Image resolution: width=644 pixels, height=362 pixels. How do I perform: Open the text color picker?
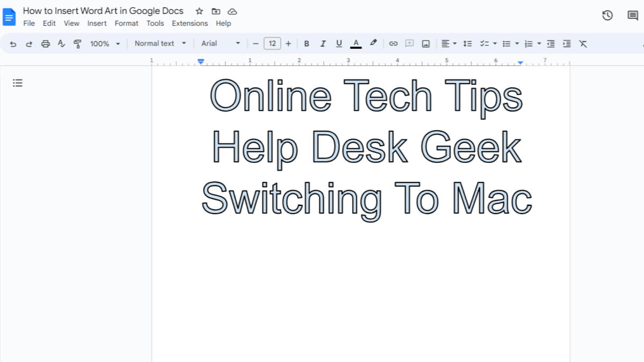(x=355, y=43)
